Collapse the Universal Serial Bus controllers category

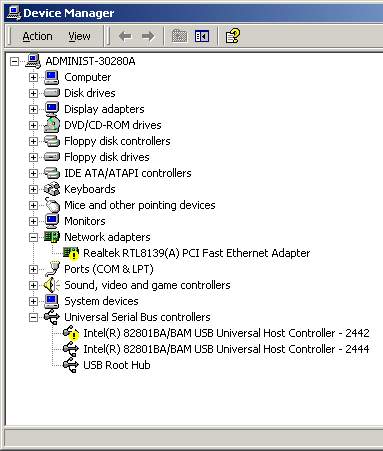33,317
